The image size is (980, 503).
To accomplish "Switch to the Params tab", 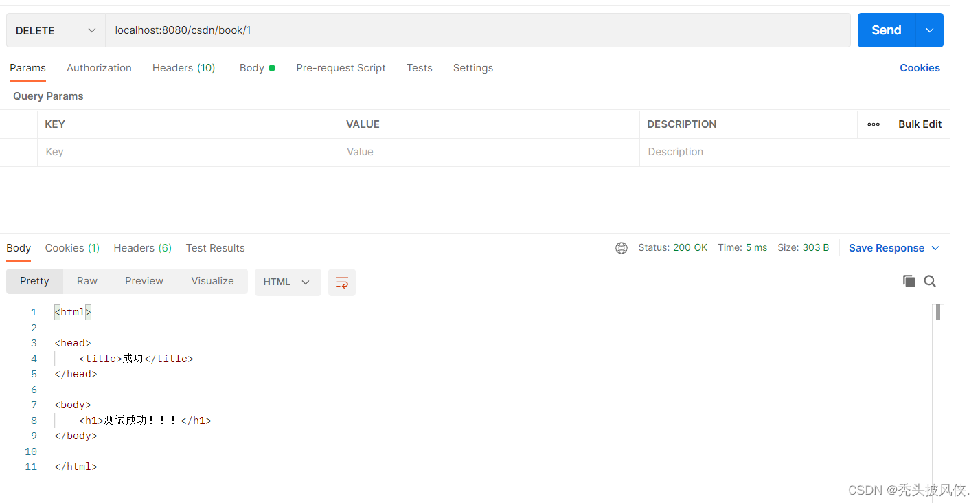I will click(x=27, y=68).
